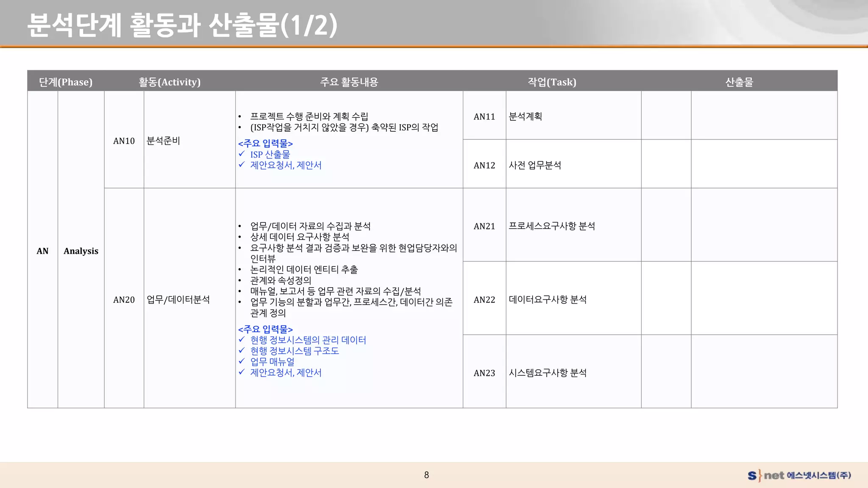Click bullet about 현업담당자와의 인터뷰
This screenshot has height=488, width=868.
[x=353, y=253]
